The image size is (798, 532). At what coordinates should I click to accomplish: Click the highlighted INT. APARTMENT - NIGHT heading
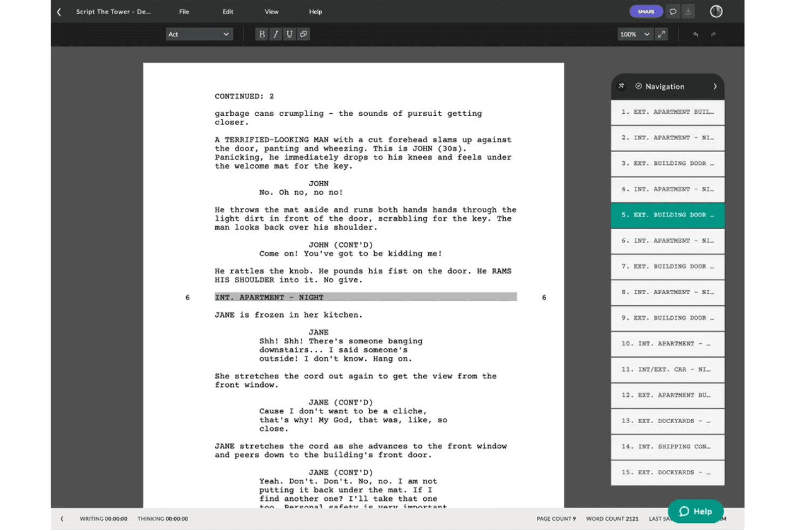366,297
